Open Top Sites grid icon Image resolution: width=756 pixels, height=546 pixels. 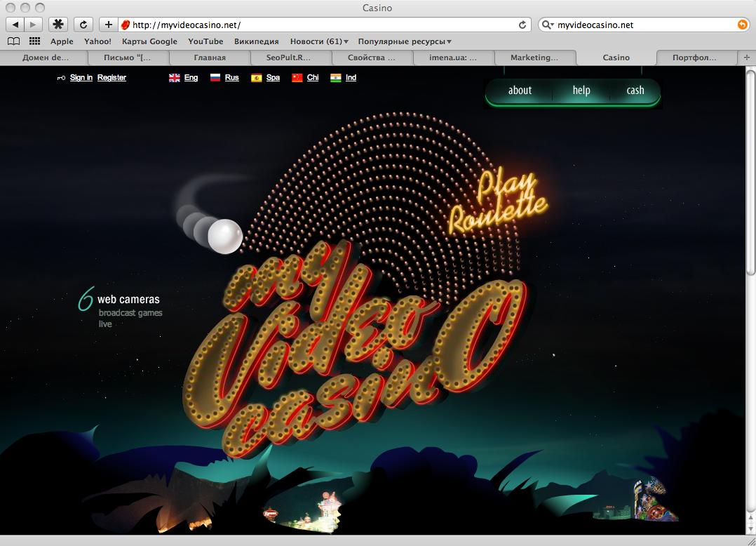[35, 41]
